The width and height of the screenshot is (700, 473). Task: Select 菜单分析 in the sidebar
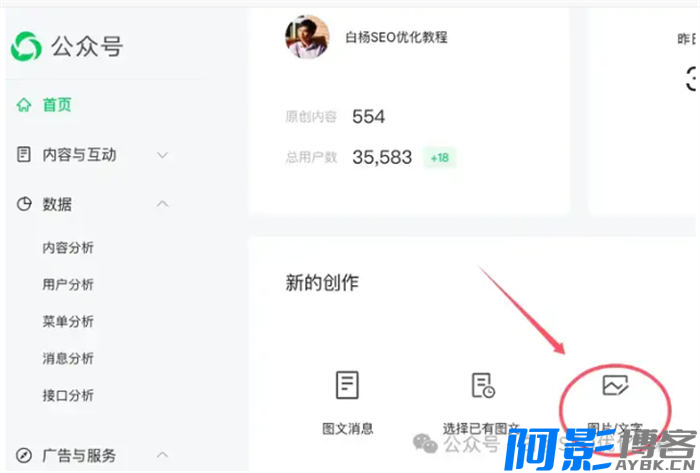[68, 321]
